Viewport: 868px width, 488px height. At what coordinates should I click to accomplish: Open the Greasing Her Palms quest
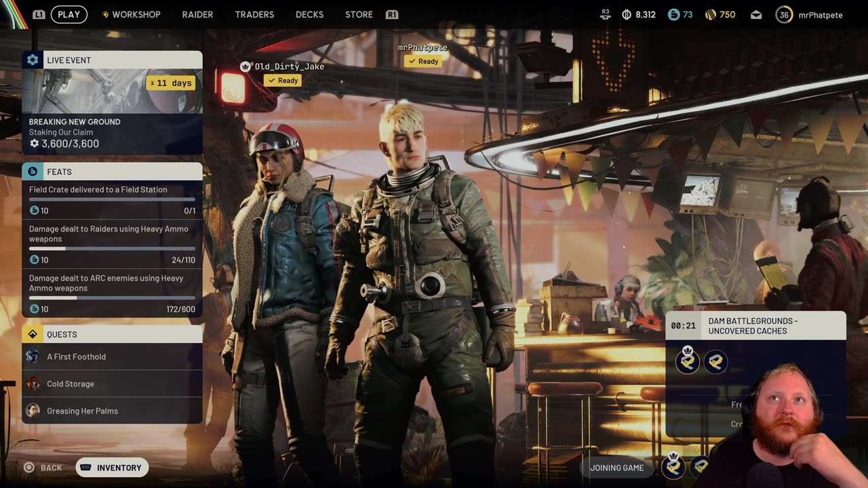[112, 411]
